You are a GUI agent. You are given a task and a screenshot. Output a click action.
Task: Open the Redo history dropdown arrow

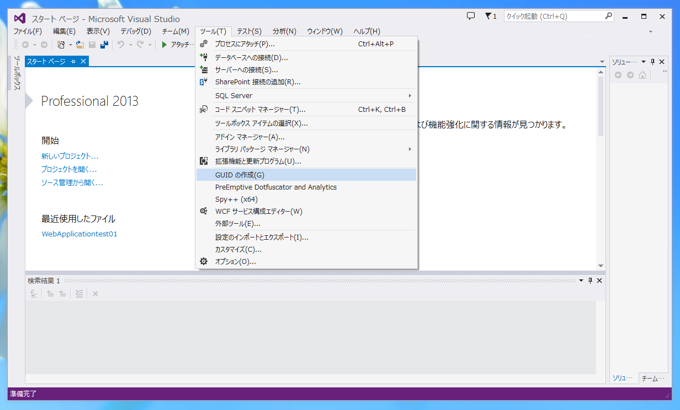pyautogui.click(x=150, y=45)
